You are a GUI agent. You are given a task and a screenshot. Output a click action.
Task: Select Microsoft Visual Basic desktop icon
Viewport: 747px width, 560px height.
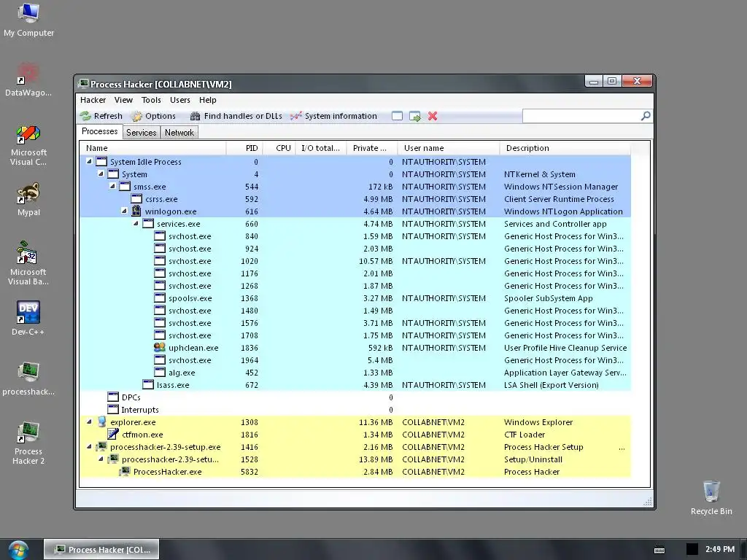click(x=28, y=262)
